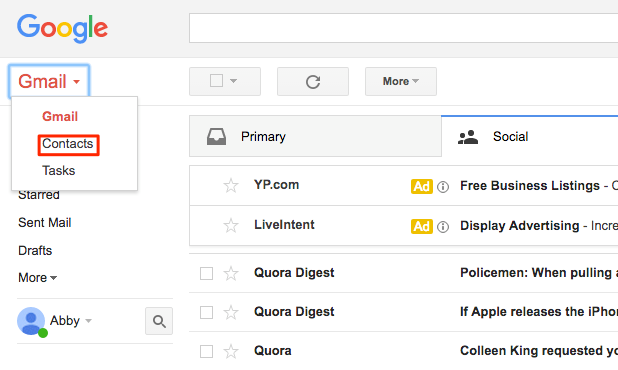Click the Ad badge on YP.com row
The image size is (618, 370).
[422, 186]
